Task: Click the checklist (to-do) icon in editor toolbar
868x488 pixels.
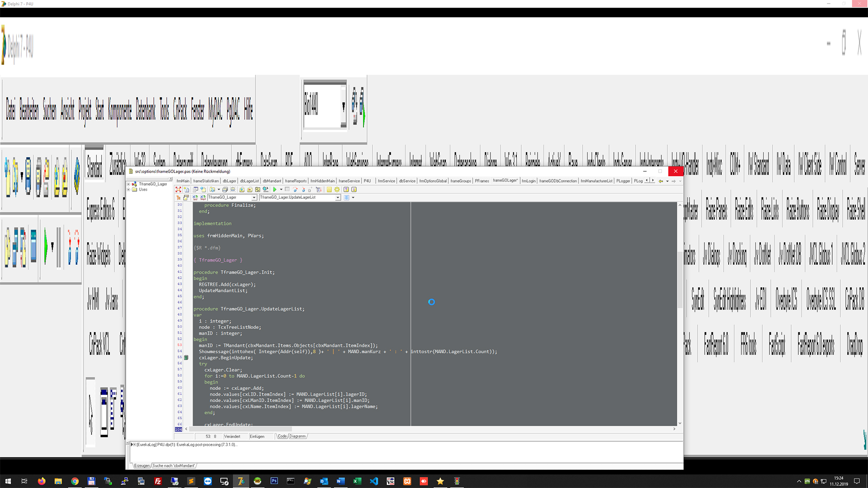Action: coord(258,189)
